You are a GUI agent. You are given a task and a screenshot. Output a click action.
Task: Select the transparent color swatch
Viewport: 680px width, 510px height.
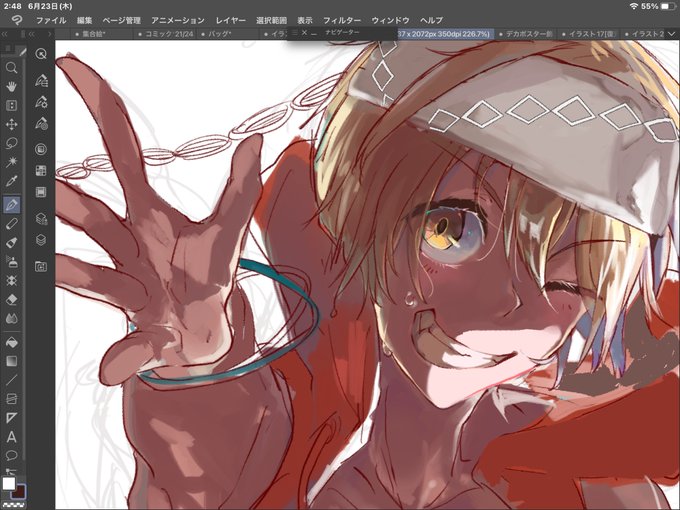[x=14, y=505]
